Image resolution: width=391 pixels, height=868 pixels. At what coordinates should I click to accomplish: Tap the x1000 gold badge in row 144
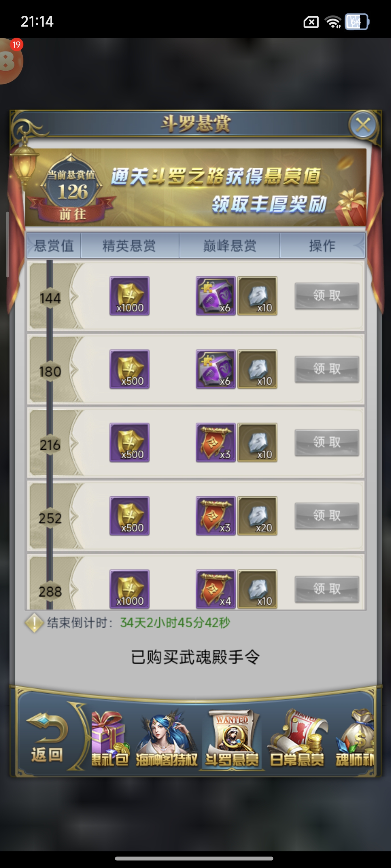129,296
